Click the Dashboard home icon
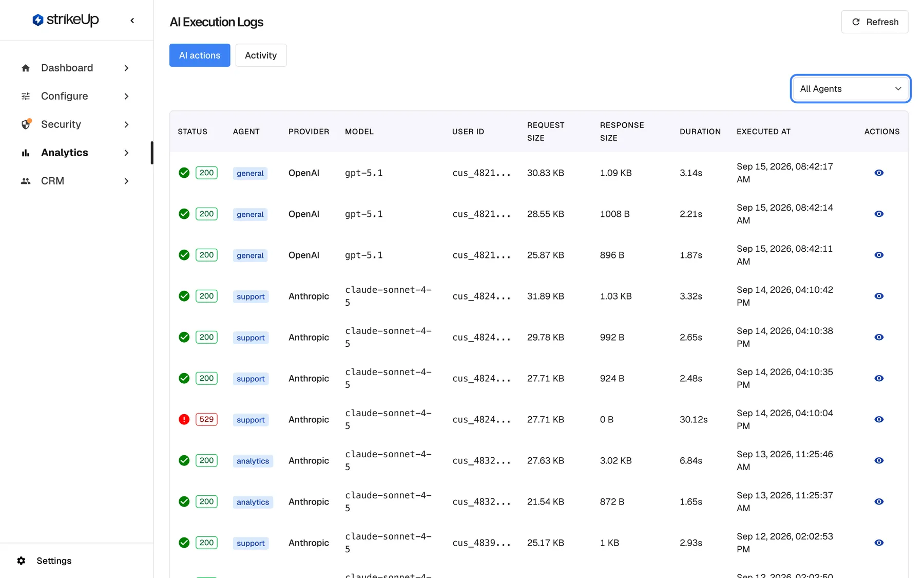 coord(26,68)
